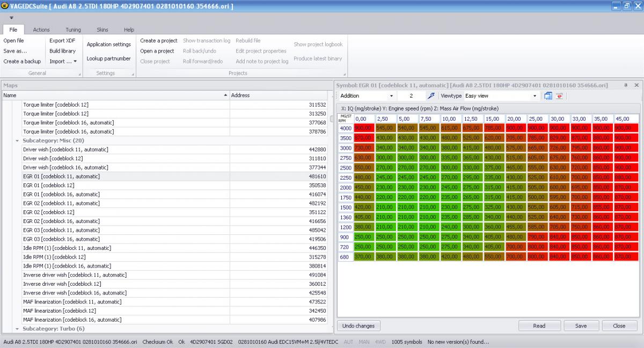
Task: Click the copy windows icon in map toolbar
Action: pos(548,96)
